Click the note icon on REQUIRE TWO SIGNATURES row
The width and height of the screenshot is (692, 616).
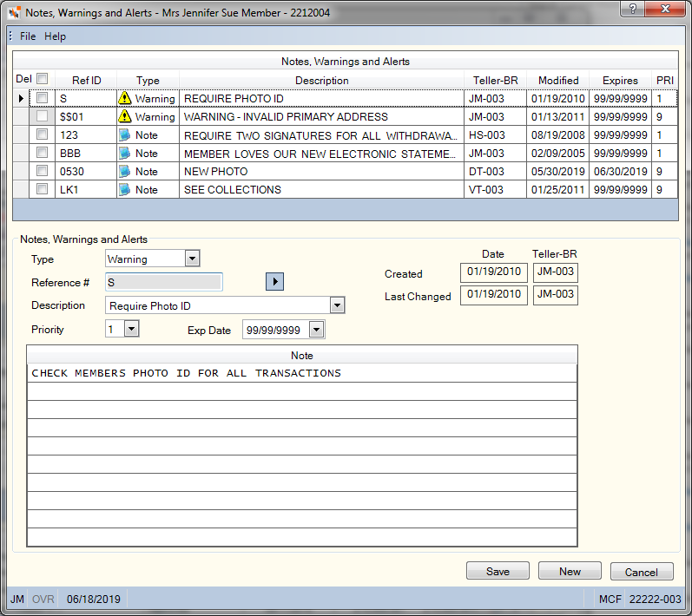125,135
